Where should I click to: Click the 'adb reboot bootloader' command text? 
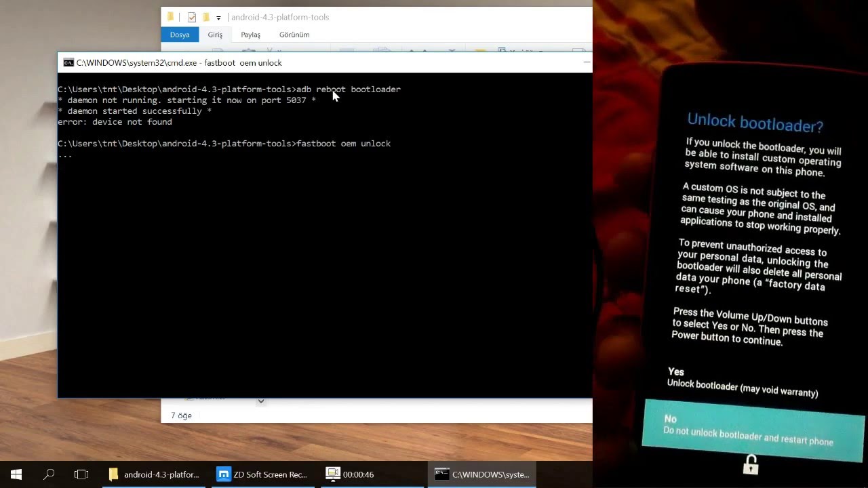pos(349,89)
